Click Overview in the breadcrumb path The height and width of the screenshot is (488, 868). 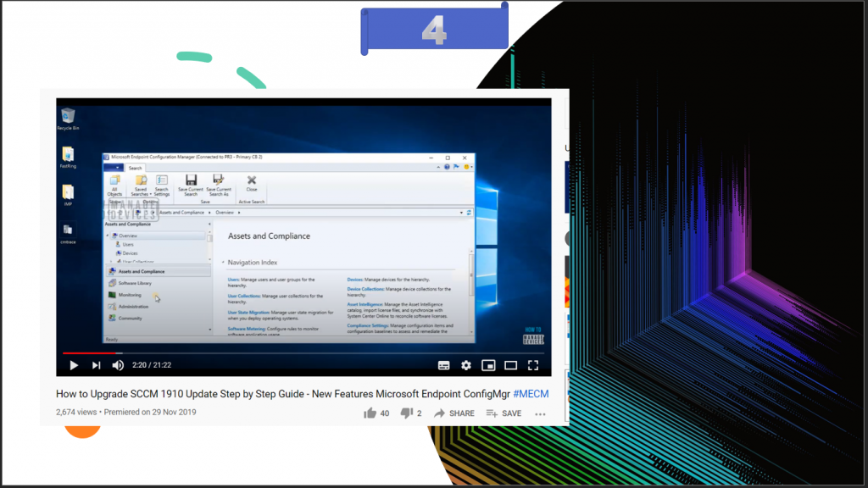(225, 213)
